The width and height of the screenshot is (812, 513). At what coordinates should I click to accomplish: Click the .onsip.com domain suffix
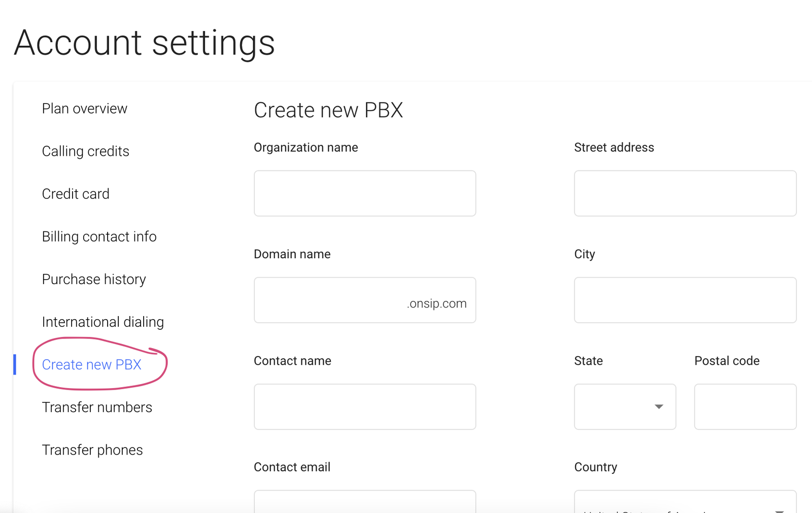(436, 303)
